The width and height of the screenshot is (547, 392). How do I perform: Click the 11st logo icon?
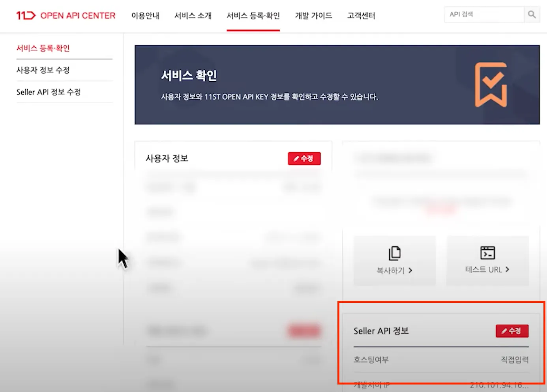(x=26, y=15)
